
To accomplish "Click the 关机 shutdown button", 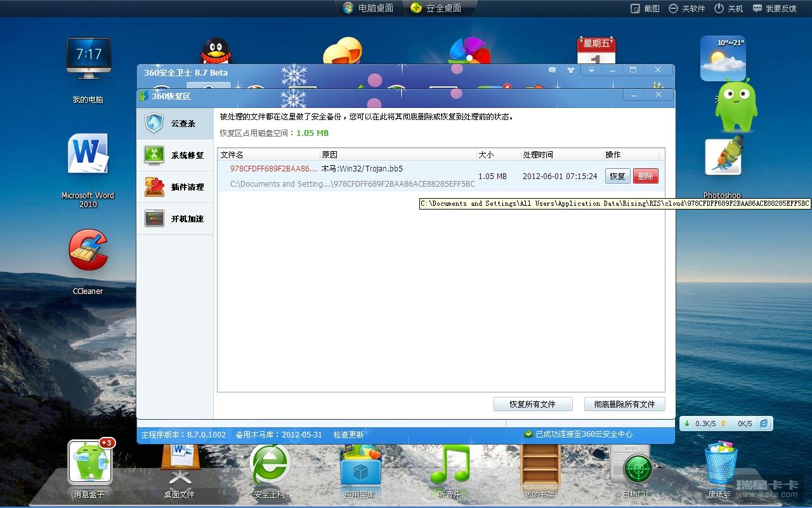I will click(x=729, y=8).
